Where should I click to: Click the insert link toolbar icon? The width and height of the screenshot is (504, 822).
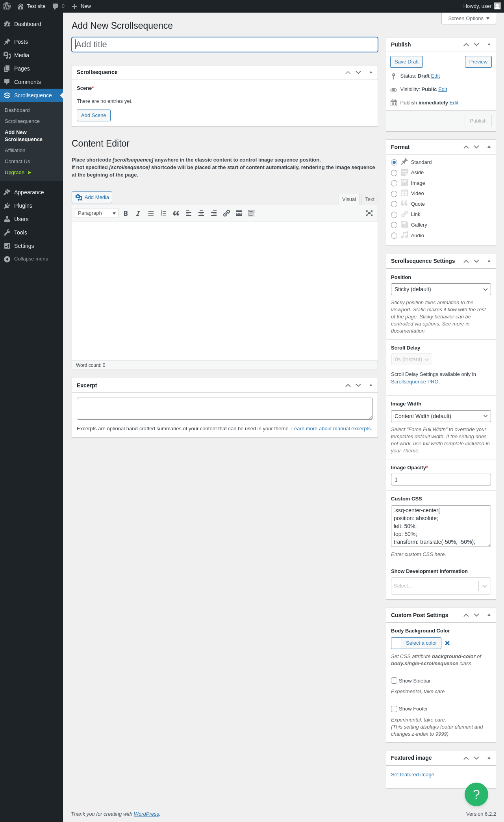[226, 213]
